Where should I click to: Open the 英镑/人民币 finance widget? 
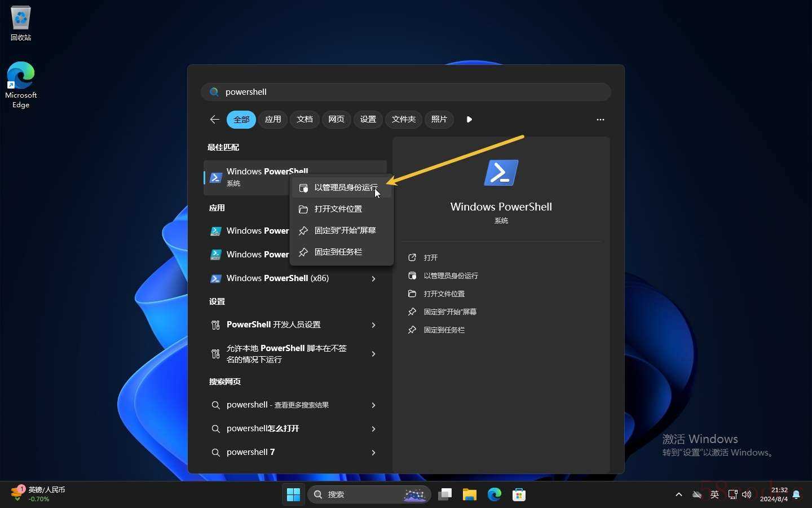[38, 494]
